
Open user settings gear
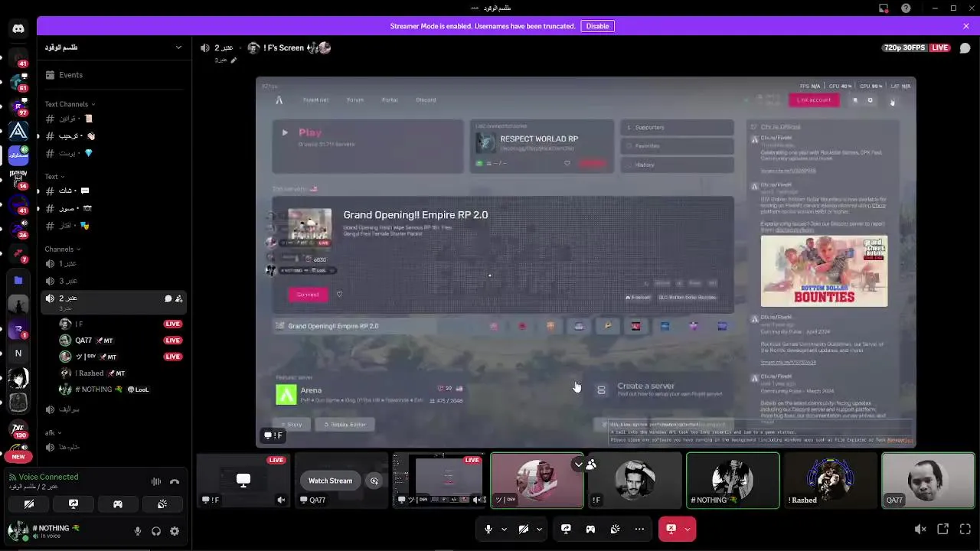[x=175, y=531]
